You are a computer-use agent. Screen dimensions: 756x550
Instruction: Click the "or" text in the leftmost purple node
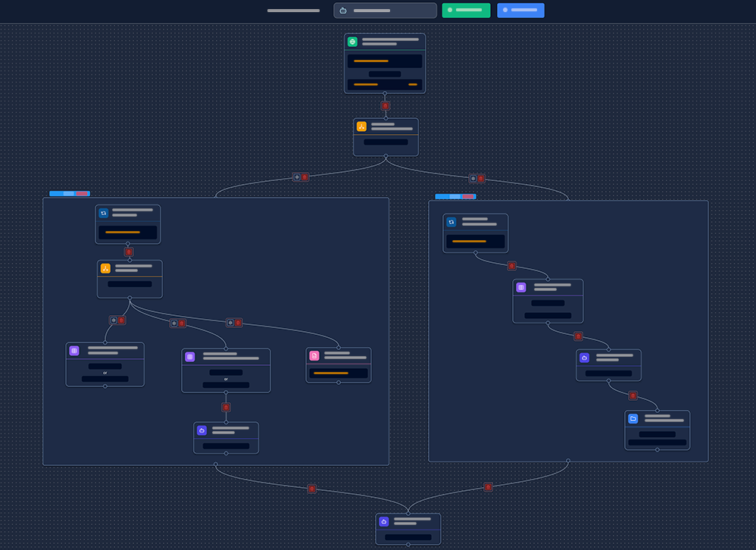point(105,373)
